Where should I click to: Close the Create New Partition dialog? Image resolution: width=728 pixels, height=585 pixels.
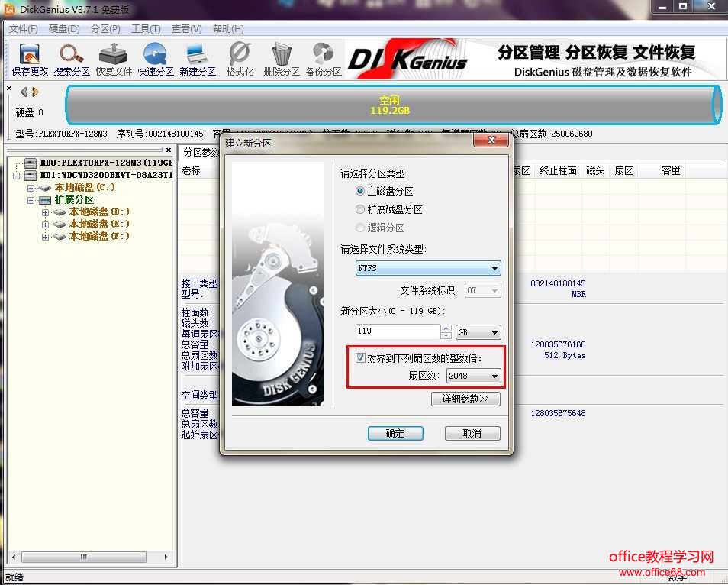tap(491, 140)
